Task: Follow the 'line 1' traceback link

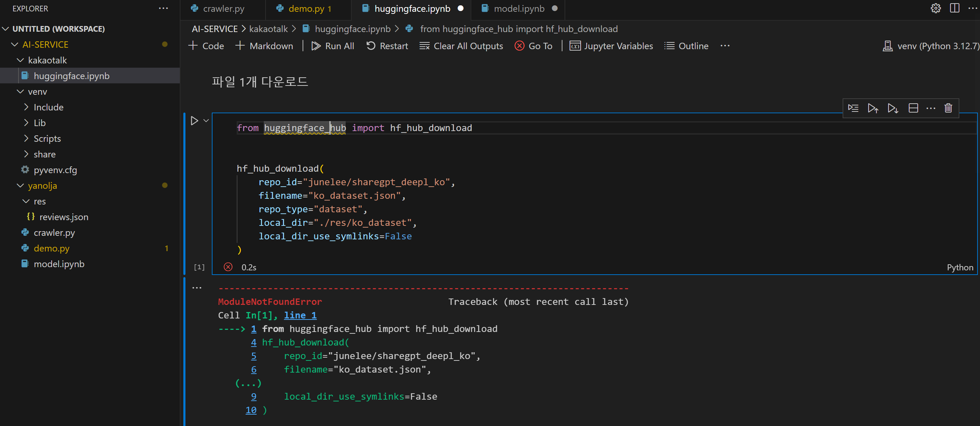Action: coord(300,315)
